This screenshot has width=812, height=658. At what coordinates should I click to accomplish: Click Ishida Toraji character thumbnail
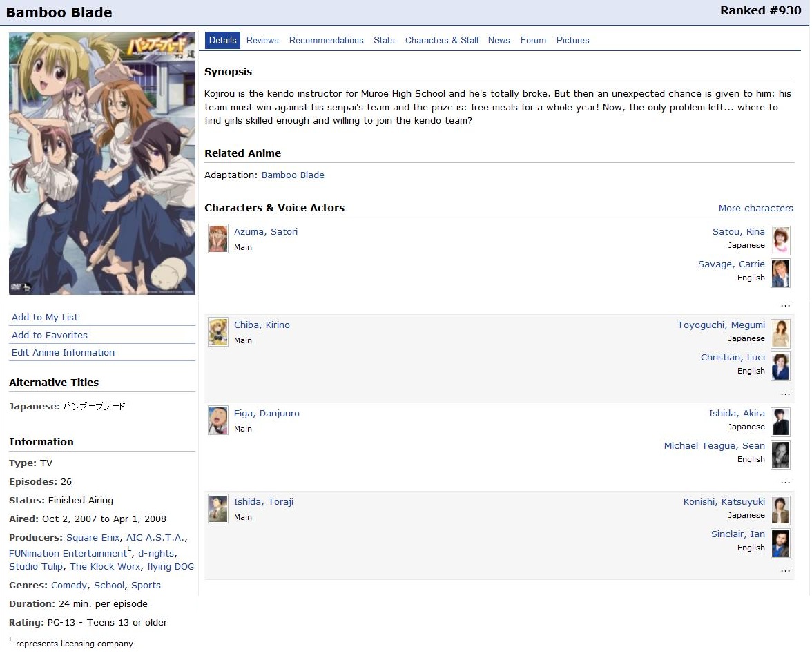coord(218,509)
